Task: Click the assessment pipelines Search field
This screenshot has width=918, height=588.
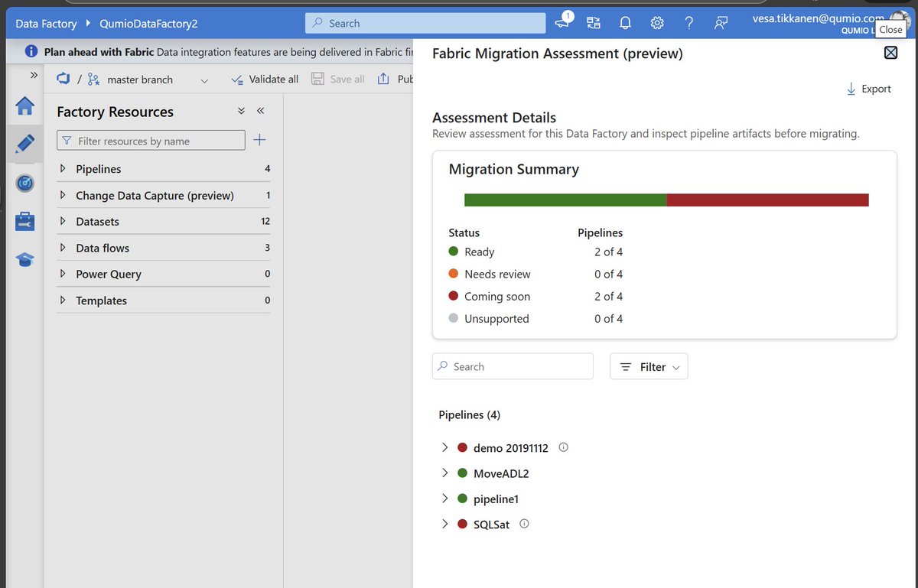Action: click(x=513, y=366)
